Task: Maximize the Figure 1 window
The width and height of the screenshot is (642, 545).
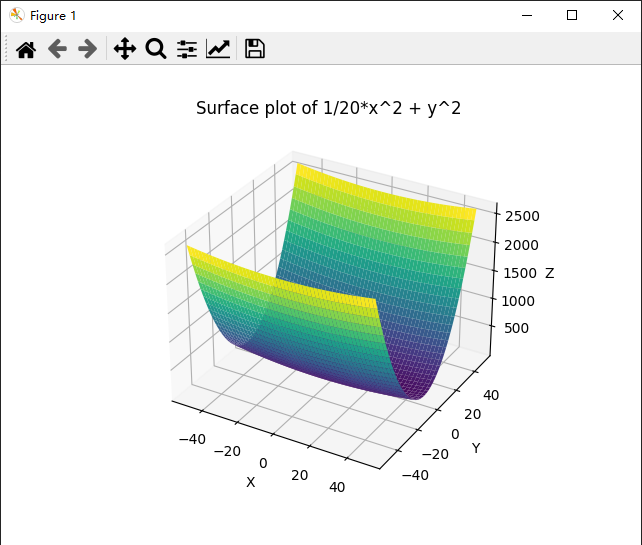Action: [x=572, y=15]
